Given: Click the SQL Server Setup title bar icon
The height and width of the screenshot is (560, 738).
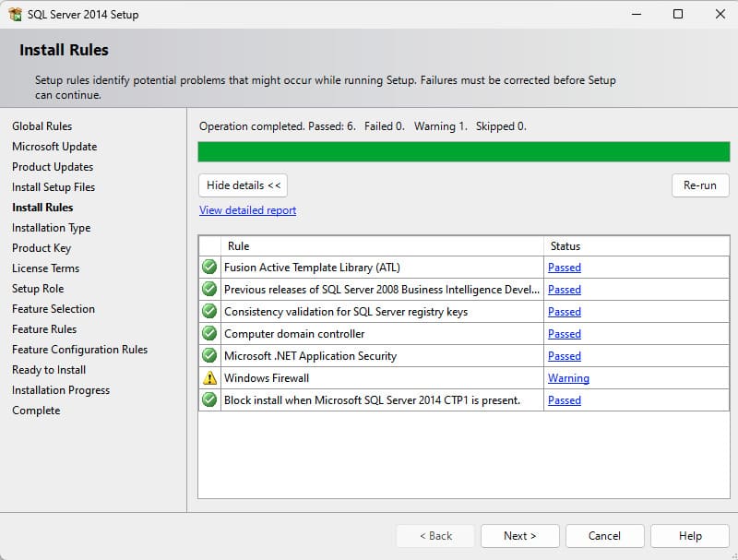Looking at the screenshot, I should pyautogui.click(x=15, y=15).
